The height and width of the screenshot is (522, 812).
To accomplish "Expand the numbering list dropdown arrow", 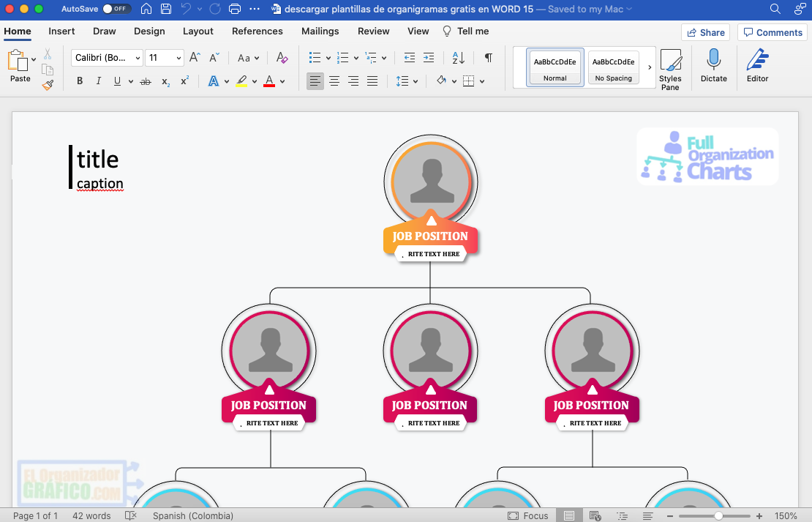I will pos(356,58).
